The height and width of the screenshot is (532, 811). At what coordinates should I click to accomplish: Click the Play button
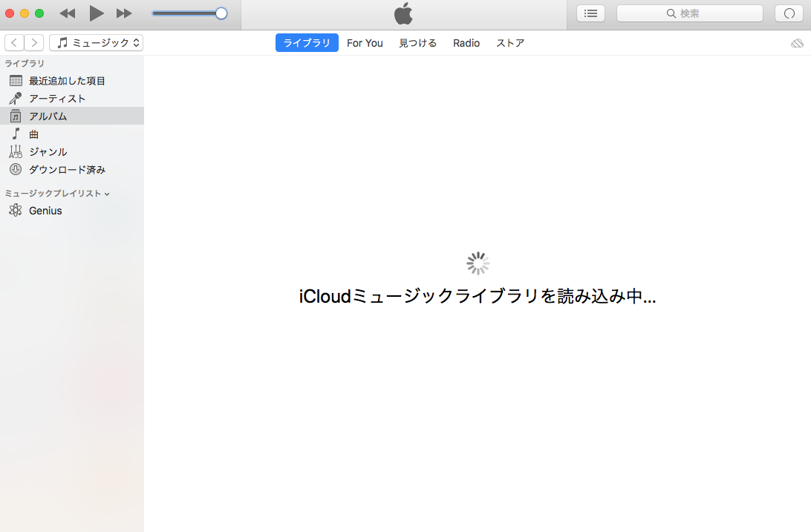coord(97,13)
